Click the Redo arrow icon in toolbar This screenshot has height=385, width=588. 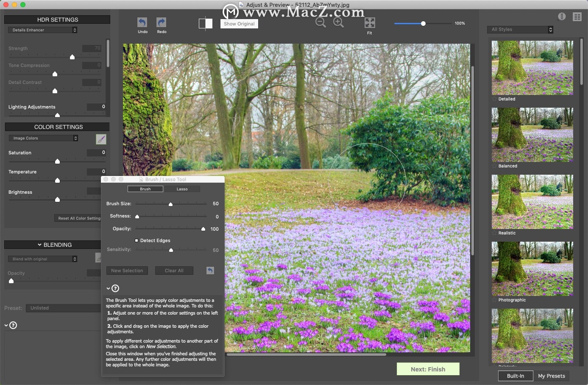(x=162, y=22)
